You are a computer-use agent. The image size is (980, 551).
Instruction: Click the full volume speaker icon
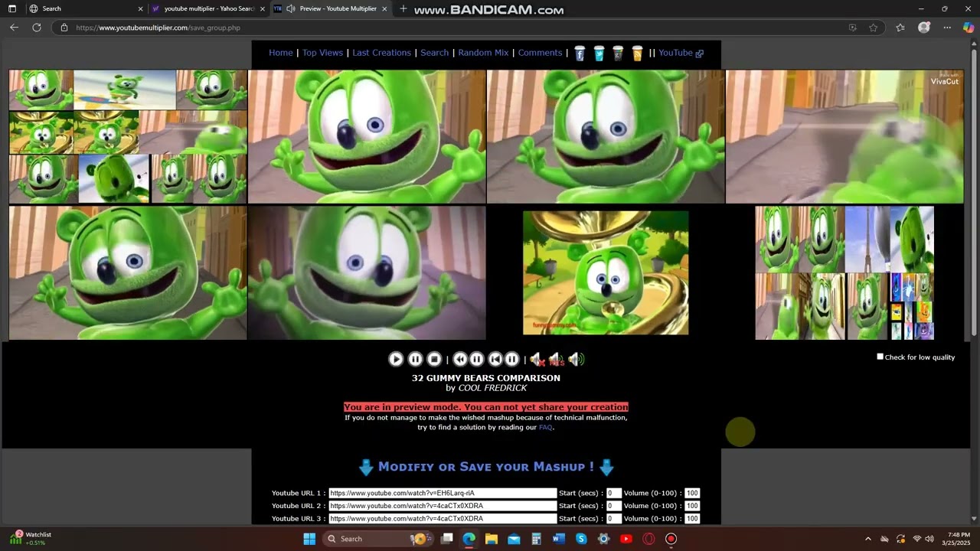pyautogui.click(x=577, y=359)
